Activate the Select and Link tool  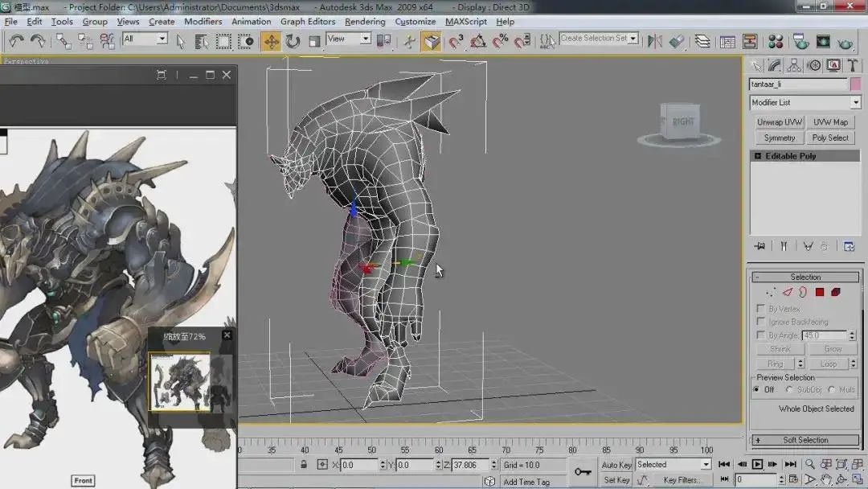(x=63, y=41)
